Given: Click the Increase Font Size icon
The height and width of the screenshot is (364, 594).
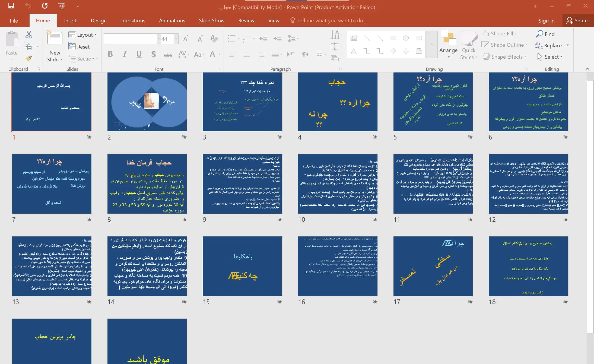Looking at the screenshot, I should pos(186,39).
